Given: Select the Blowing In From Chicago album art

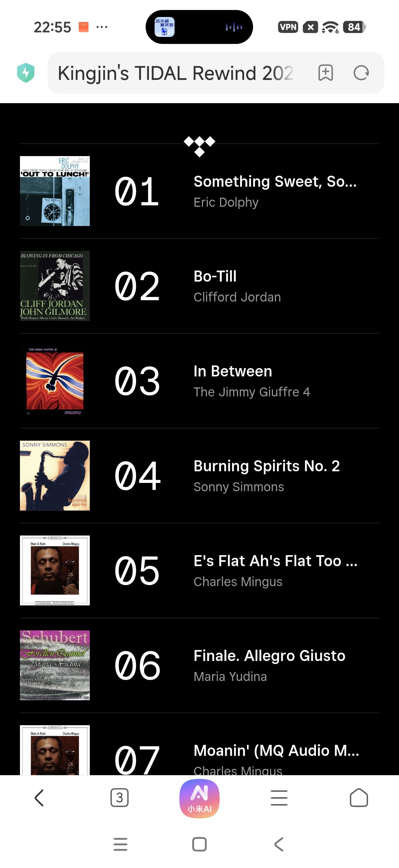Looking at the screenshot, I should [55, 286].
